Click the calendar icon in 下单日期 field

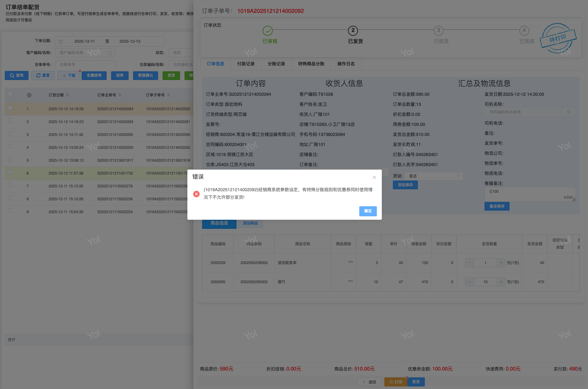point(61,41)
